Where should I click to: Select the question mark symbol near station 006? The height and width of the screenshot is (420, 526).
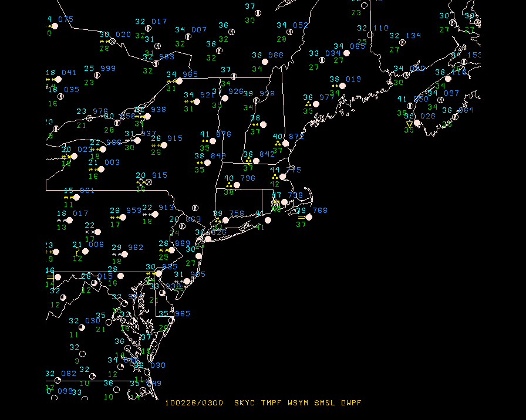[77, 251]
